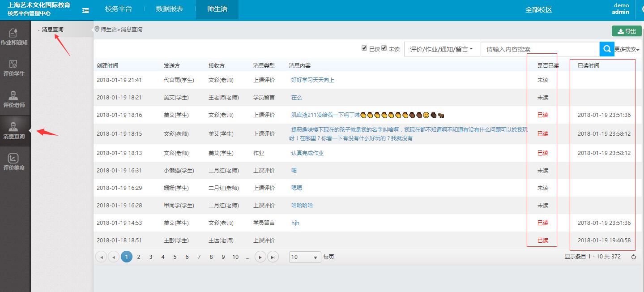The height and width of the screenshot is (292, 644).
Task: Click receiver 王远(老师) cell
Action: [x=221, y=240]
